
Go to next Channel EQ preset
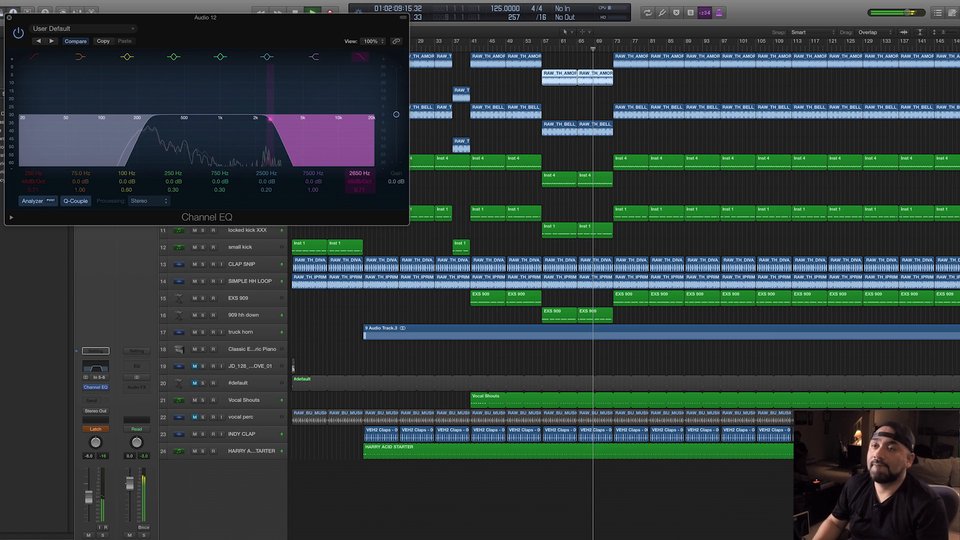click(x=51, y=41)
